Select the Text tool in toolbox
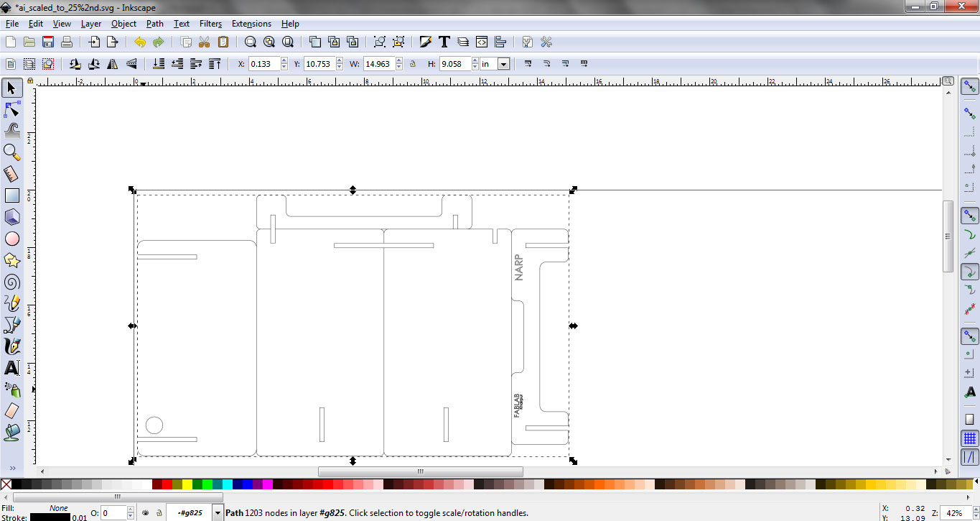The width and height of the screenshot is (980, 521). (12, 368)
